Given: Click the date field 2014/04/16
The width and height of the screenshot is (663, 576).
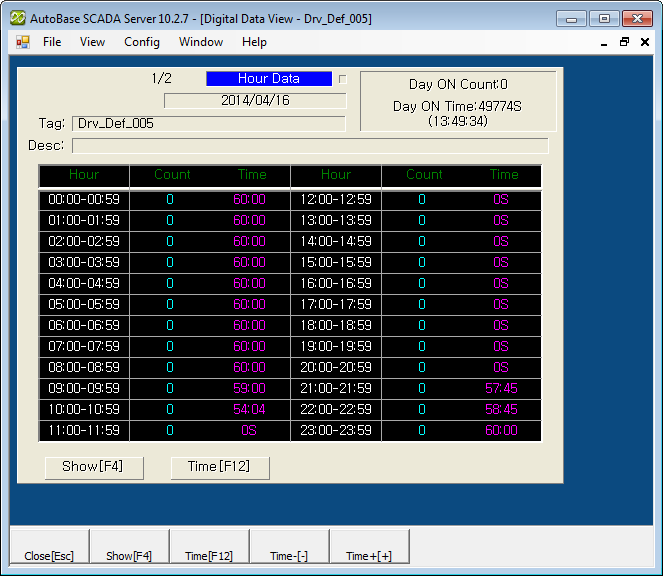Looking at the screenshot, I should [x=255, y=101].
